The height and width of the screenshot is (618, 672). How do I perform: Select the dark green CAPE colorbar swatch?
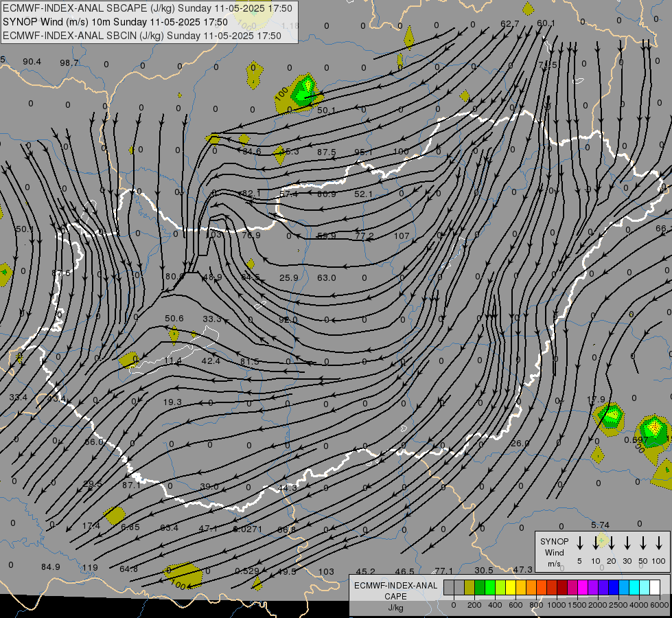click(480, 588)
